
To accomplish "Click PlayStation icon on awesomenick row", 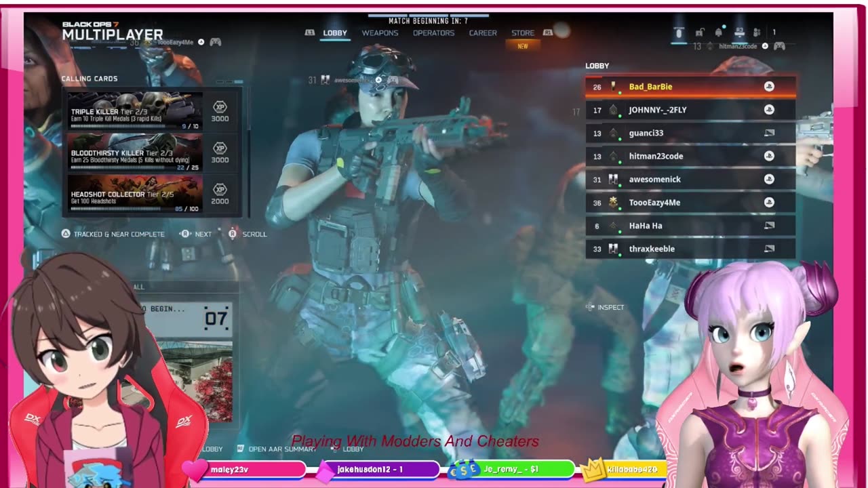I will [x=769, y=179].
